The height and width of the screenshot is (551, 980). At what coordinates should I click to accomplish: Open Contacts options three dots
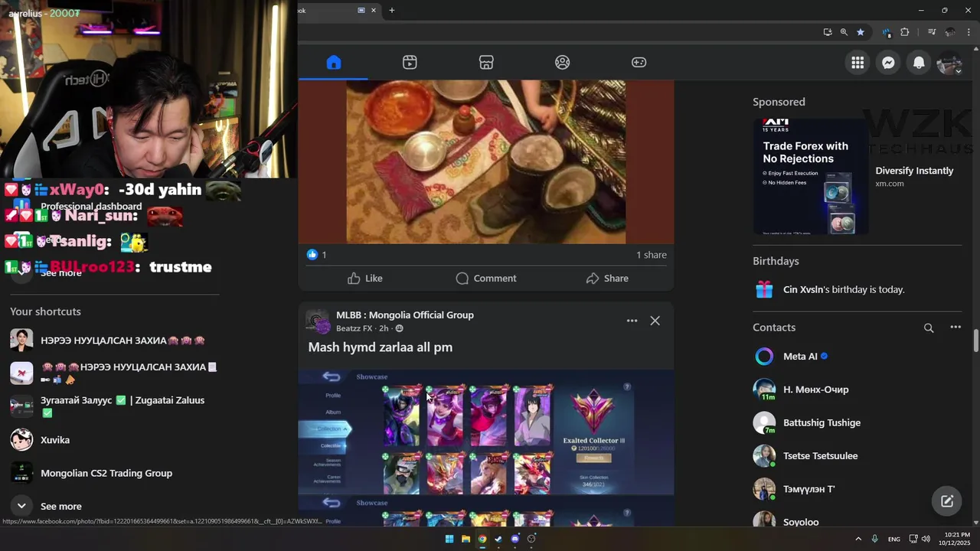(955, 328)
